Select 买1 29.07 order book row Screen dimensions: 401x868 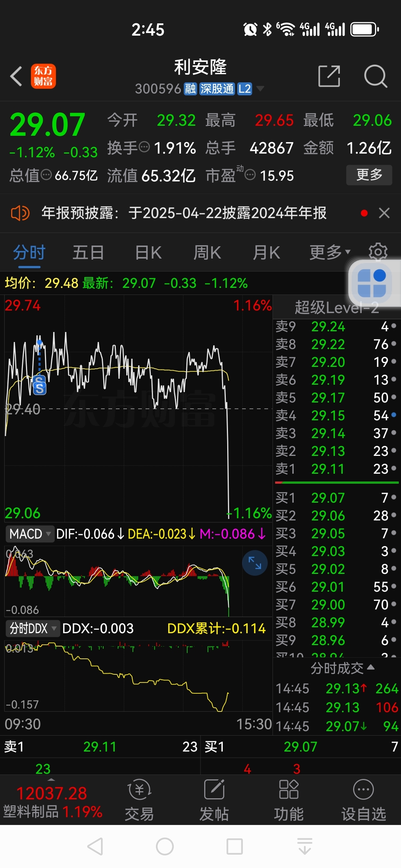(x=336, y=498)
